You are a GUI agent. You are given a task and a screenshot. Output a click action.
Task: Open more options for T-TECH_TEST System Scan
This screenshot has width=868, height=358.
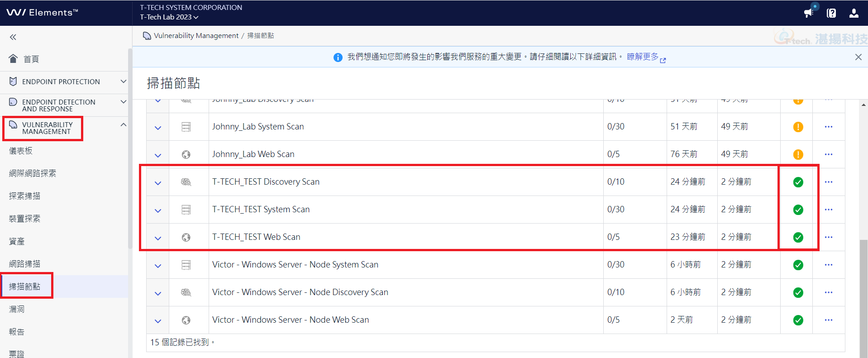tap(829, 210)
